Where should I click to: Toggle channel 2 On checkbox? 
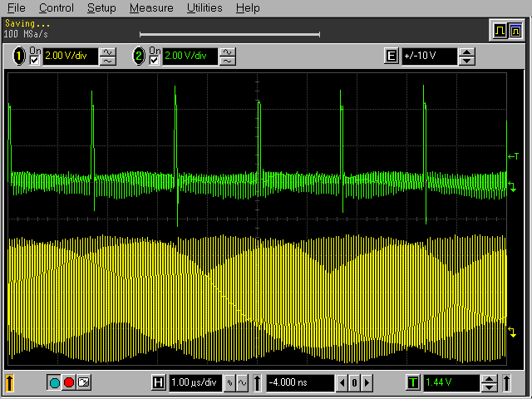point(155,61)
